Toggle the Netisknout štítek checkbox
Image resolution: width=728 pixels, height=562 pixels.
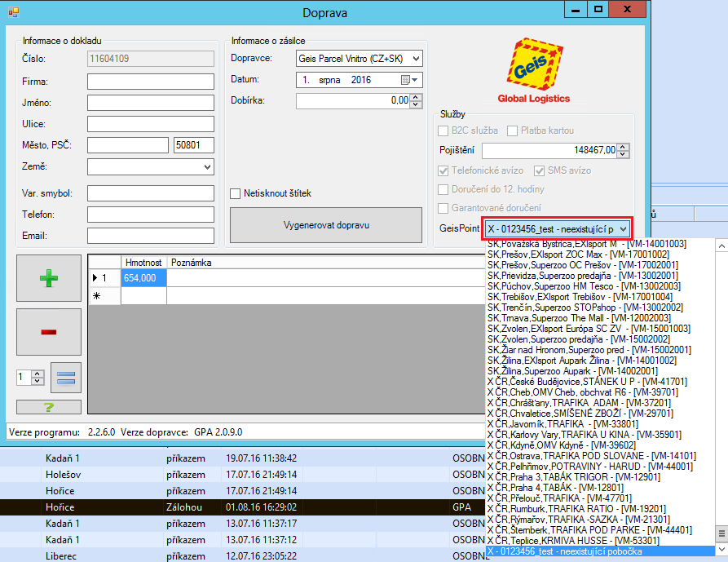pyautogui.click(x=236, y=193)
